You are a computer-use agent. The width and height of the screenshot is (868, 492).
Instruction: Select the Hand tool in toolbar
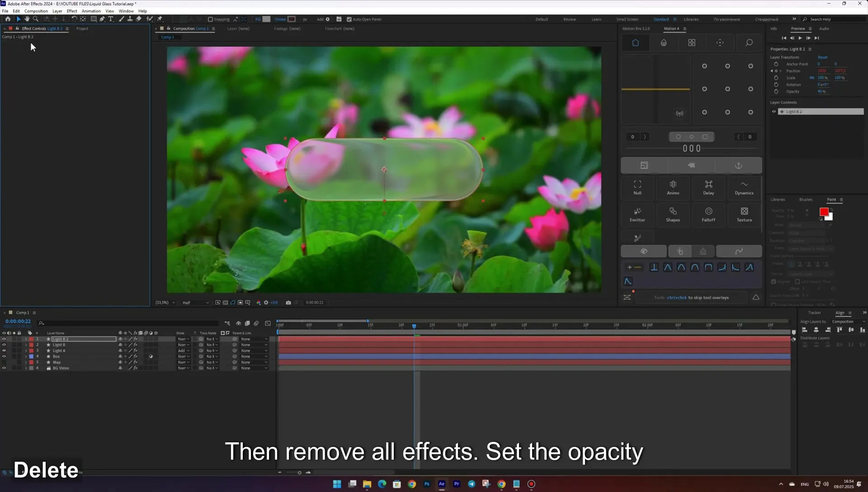tap(27, 19)
